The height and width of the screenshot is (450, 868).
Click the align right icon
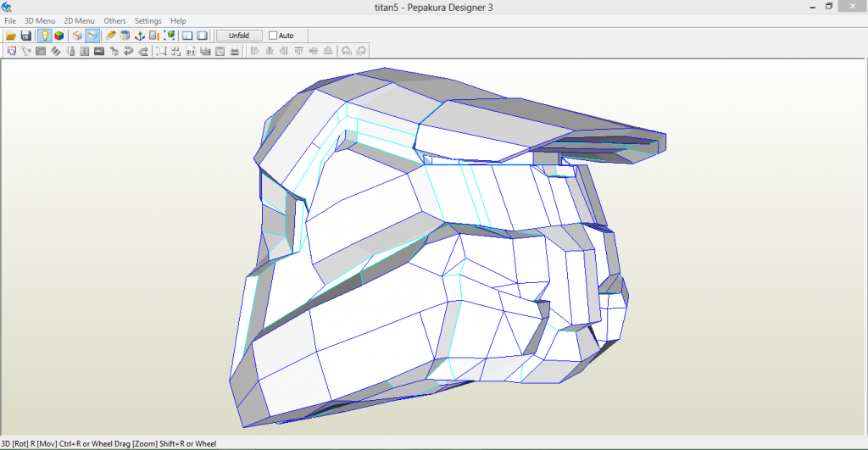284,51
